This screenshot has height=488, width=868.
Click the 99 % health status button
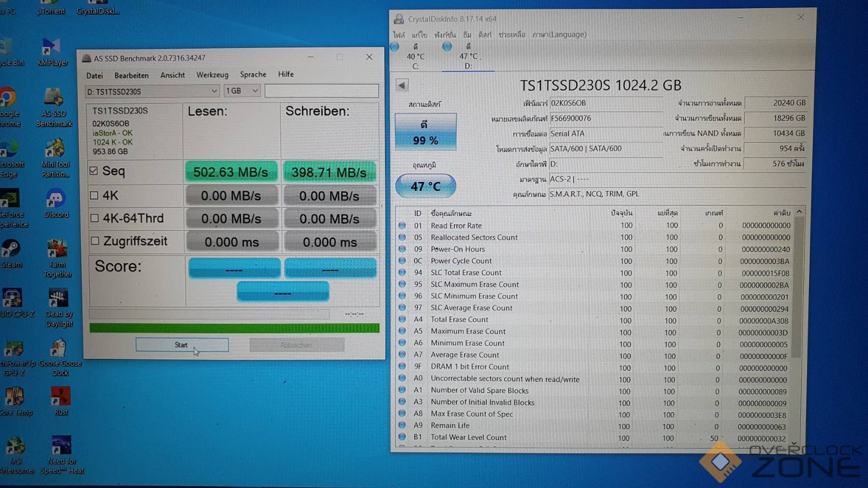click(x=425, y=132)
